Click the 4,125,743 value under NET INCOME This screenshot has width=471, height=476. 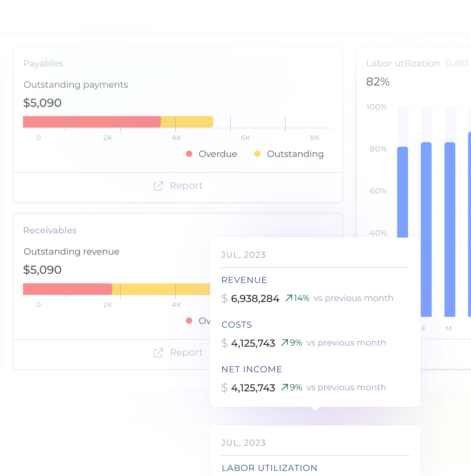[x=253, y=388]
